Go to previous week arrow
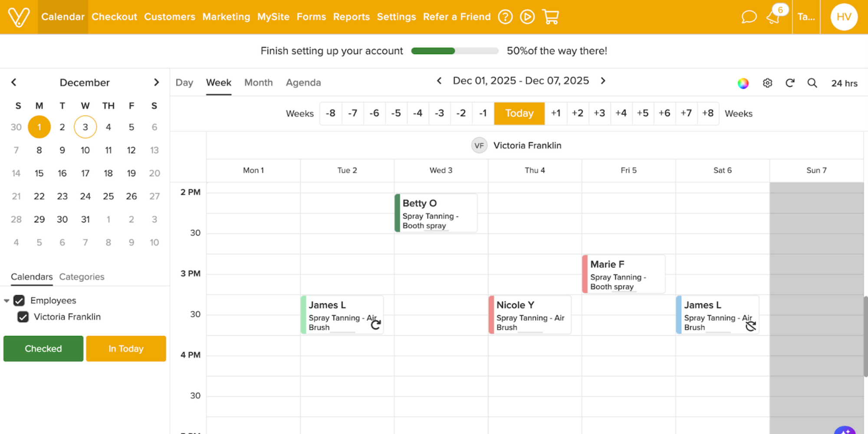 (439, 81)
